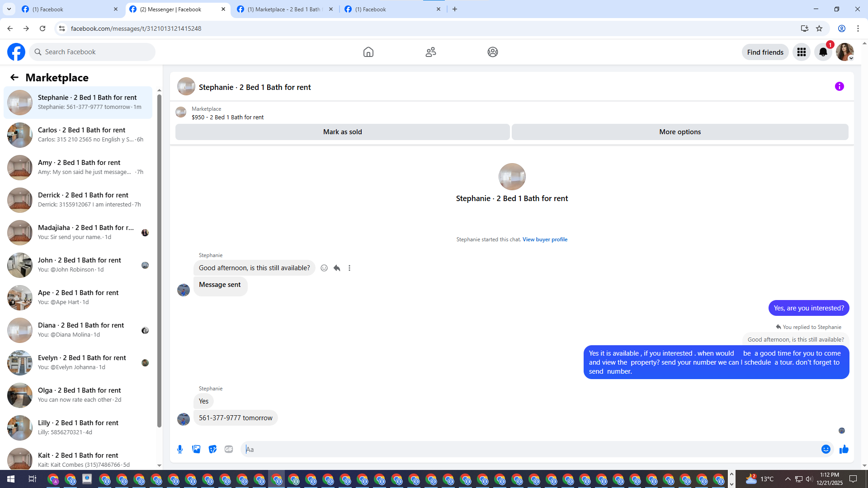This screenshot has height=488, width=868.
Task: Open Chrome's three-dot menu
Action: [x=858, y=28]
